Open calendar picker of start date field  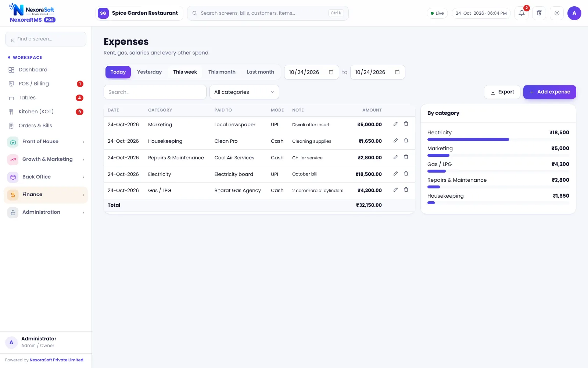[x=331, y=72]
